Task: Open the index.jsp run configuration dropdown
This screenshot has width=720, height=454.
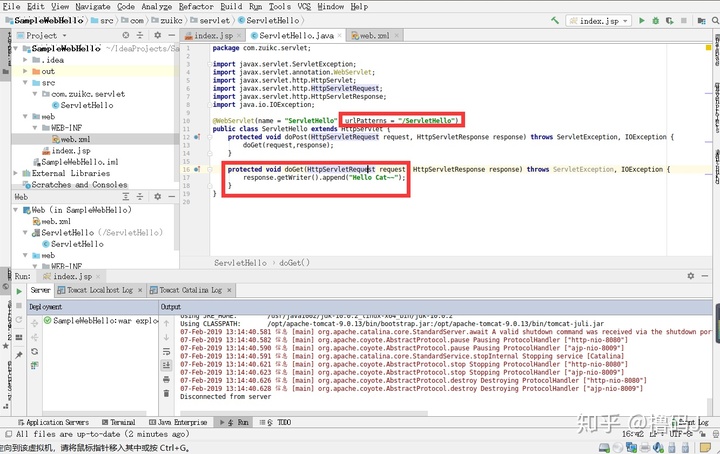Action: [599, 21]
